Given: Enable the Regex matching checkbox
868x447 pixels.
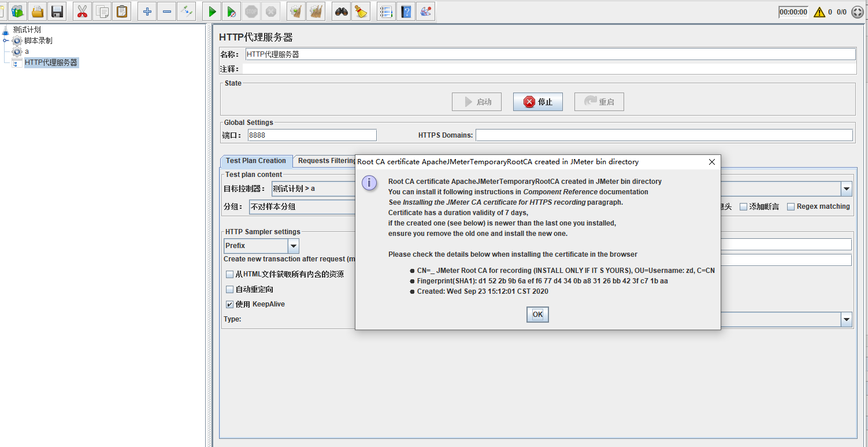Looking at the screenshot, I should tap(791, 206).
